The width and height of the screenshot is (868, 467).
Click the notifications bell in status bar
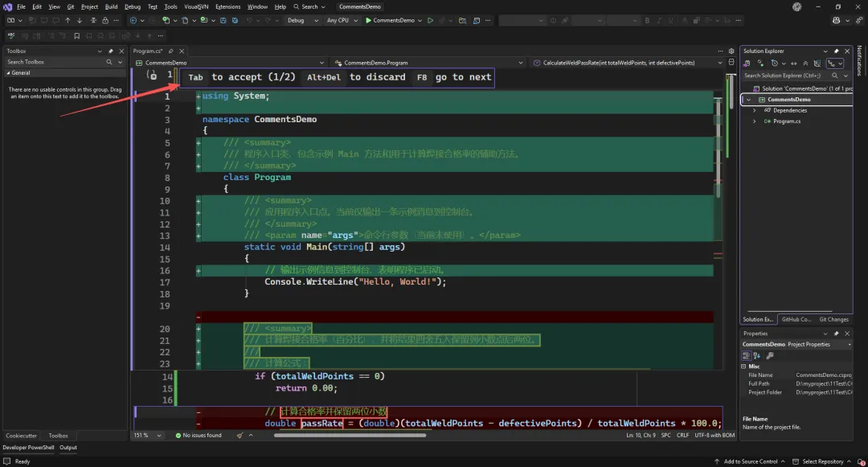[862, 461]
